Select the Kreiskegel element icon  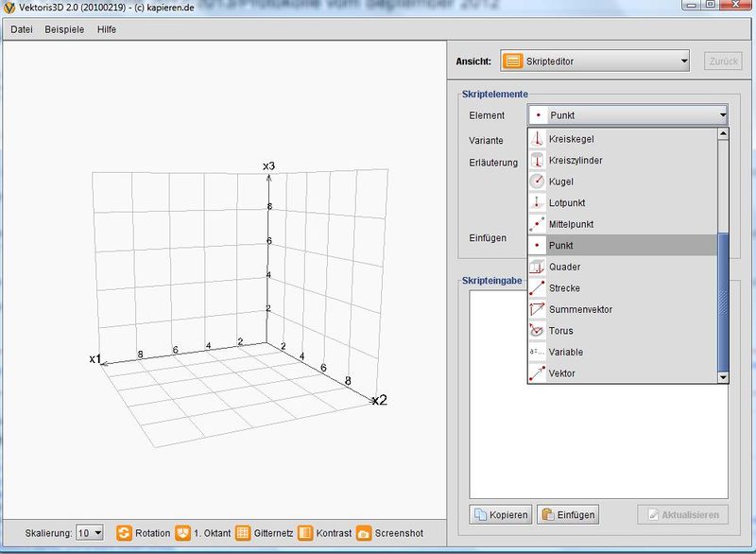[537, 139]
